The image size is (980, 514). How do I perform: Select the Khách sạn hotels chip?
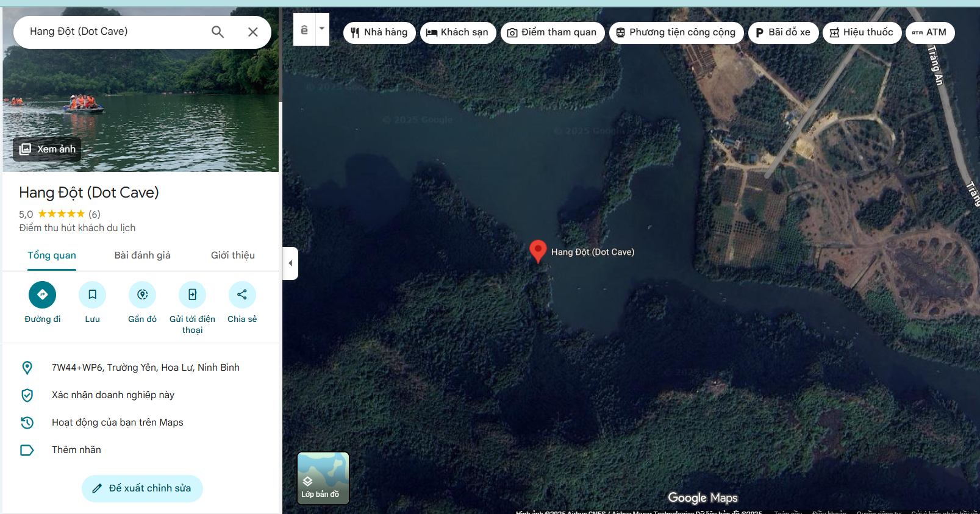(x=457, y=32)
